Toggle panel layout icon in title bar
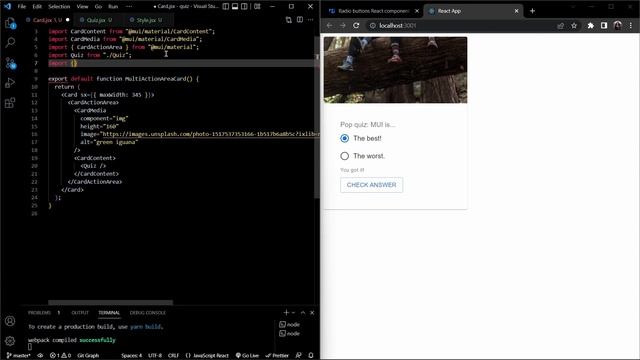 pyautogui.click(x=235, y=7)
